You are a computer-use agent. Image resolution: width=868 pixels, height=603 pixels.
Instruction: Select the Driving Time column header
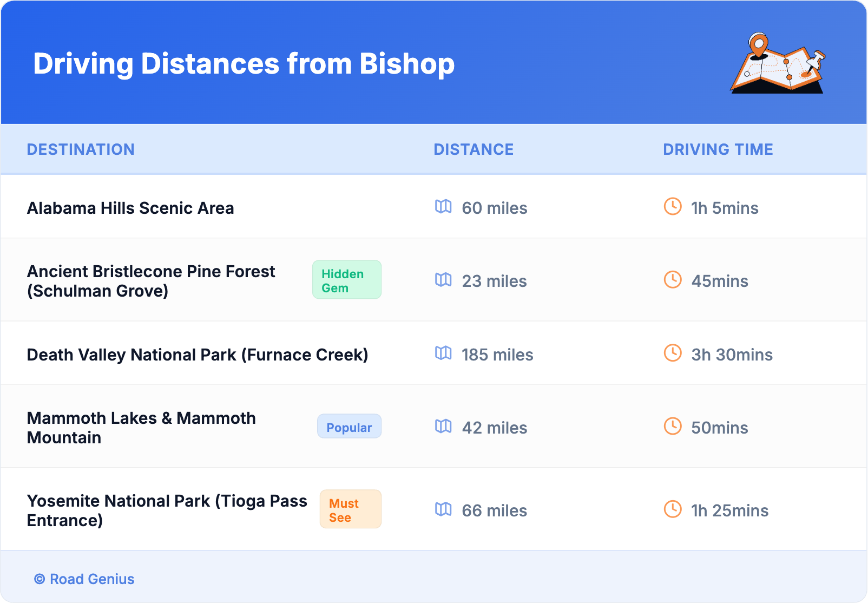coord(718,149)
